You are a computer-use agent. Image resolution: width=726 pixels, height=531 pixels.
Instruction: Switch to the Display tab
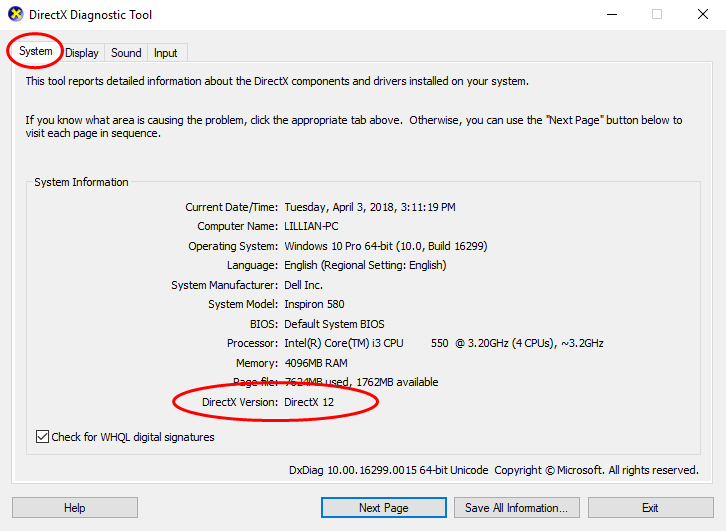pos(82,53)
